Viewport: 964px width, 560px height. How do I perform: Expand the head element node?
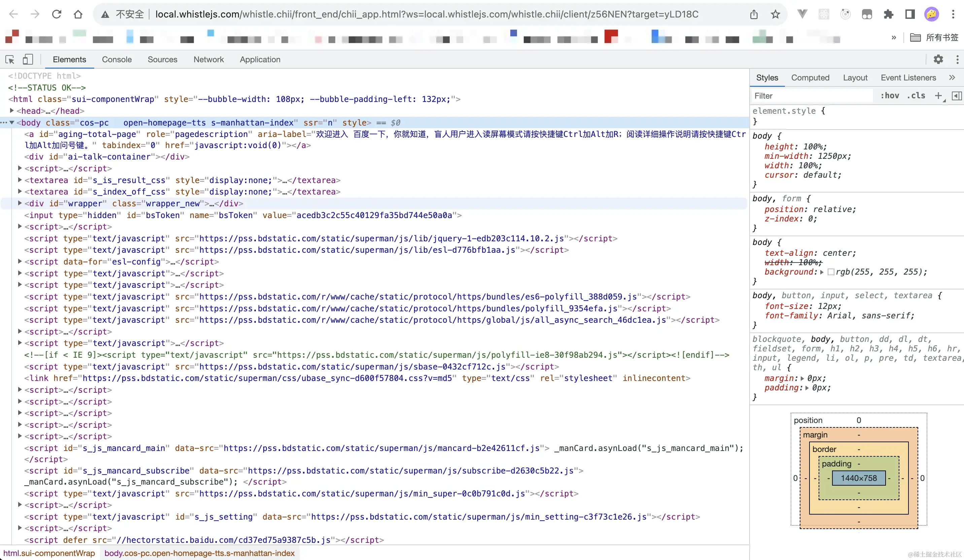pyautogui.click(x=11, y=110)
